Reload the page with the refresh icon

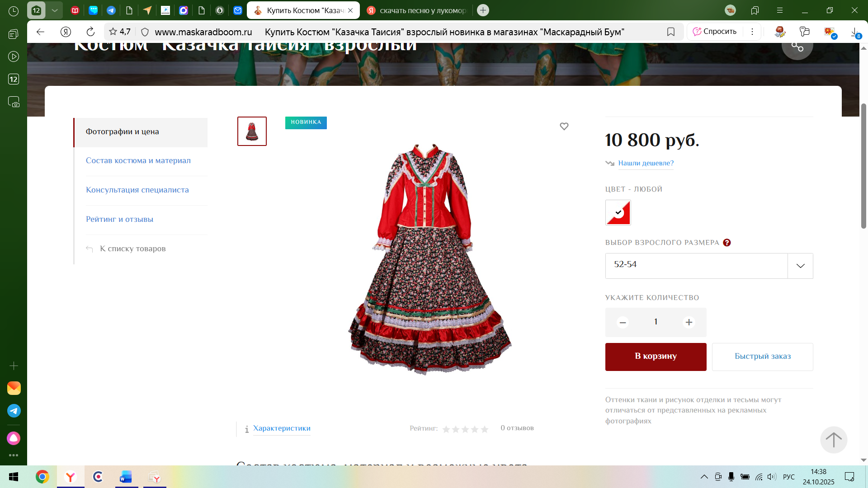coord(90,32)
